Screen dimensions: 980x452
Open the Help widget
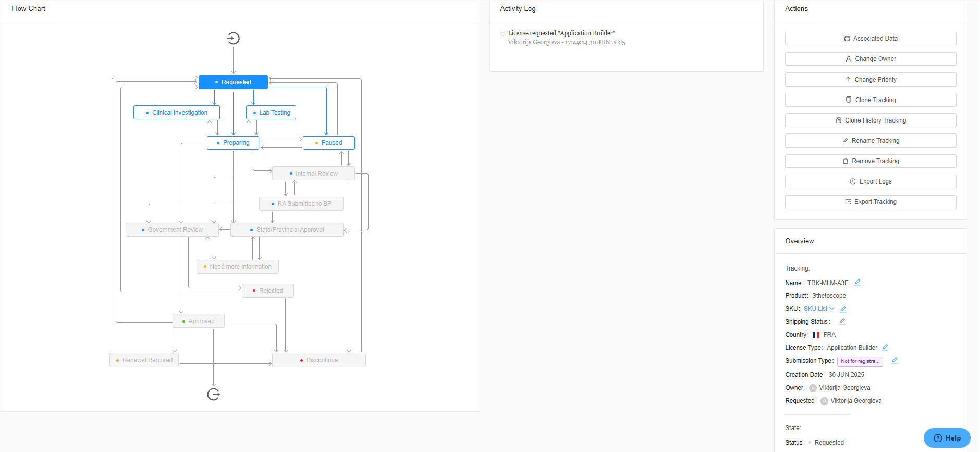click(x=947, y=438)
